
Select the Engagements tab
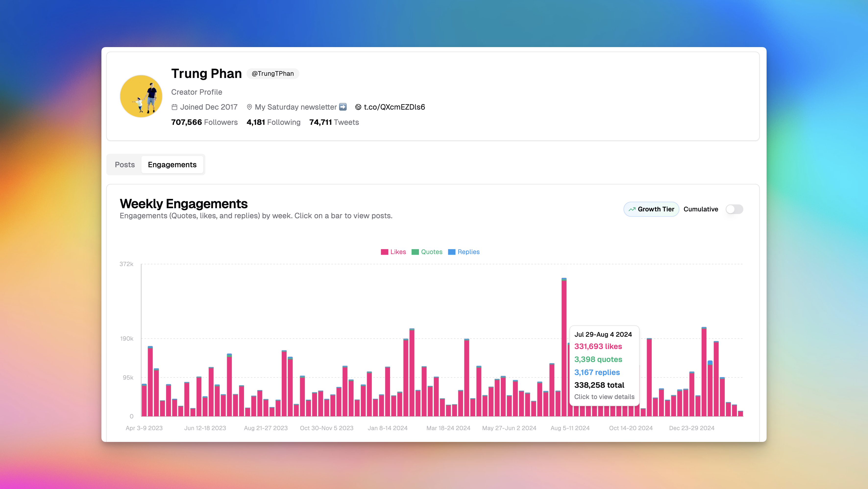pyautogui.click(x=172, y=165)
